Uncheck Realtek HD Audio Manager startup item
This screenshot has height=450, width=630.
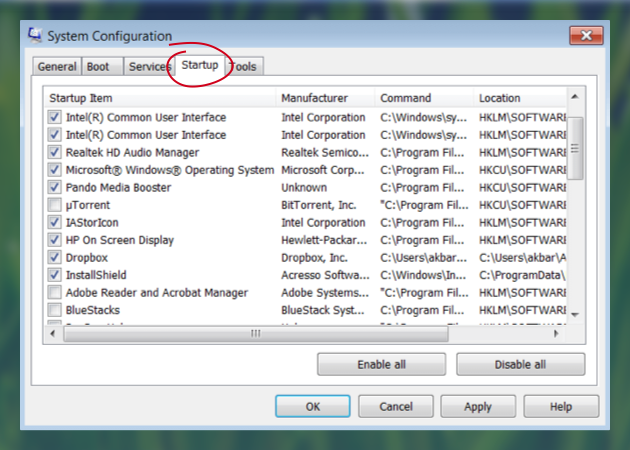click(x=54, y=152)
